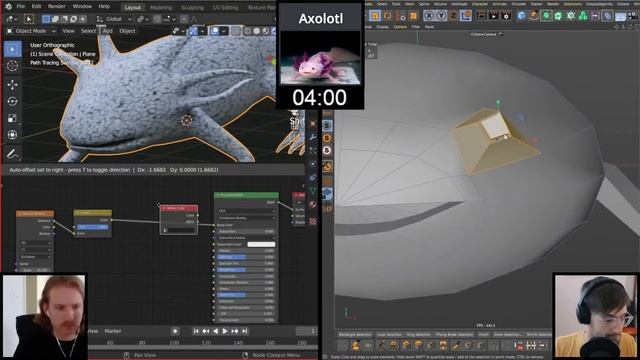Image resolution: width=640 pixels, height=360 pixels.
Task: Open Edit Render Settings clapperboard gear icon
Action: (x=506, y=16)
